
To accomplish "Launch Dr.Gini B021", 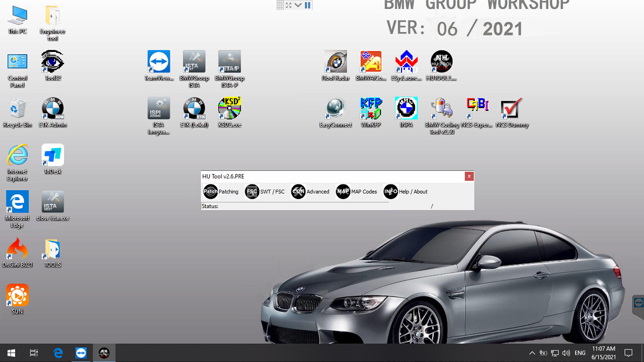I will pos(17,253).
